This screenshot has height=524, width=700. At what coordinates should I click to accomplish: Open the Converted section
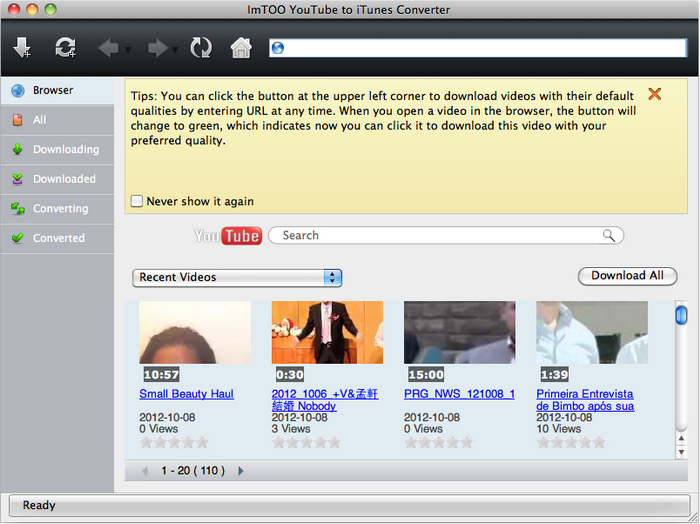57,238
